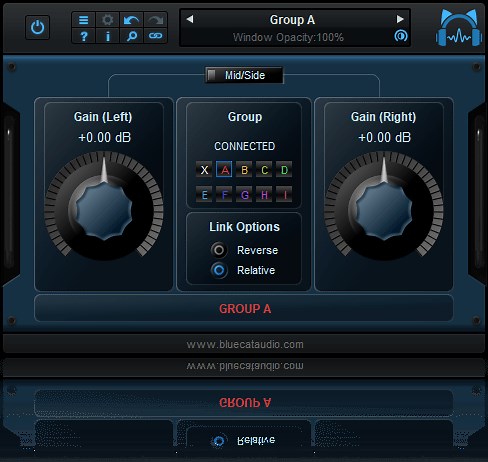The image size is (488, 462).
Task: Click the redo arrow icon
Action: (155, 20)
